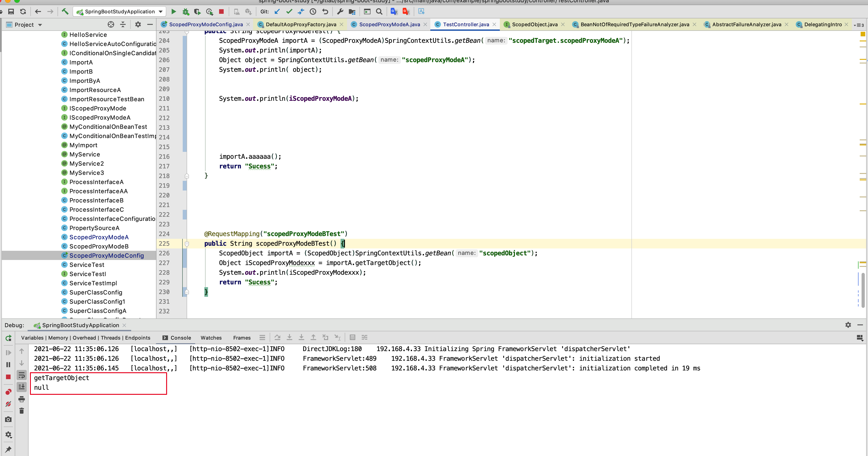Image resolution: width=868 pixels, height=456 pixels.
Task: Show Git history clock icon
Action: (x=313, y=12)
